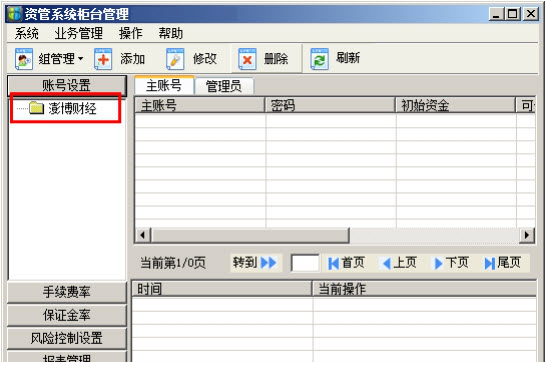545x376 pixels.
Task: Switch to the 管理员 tab
Action: (x=224, y=86)
